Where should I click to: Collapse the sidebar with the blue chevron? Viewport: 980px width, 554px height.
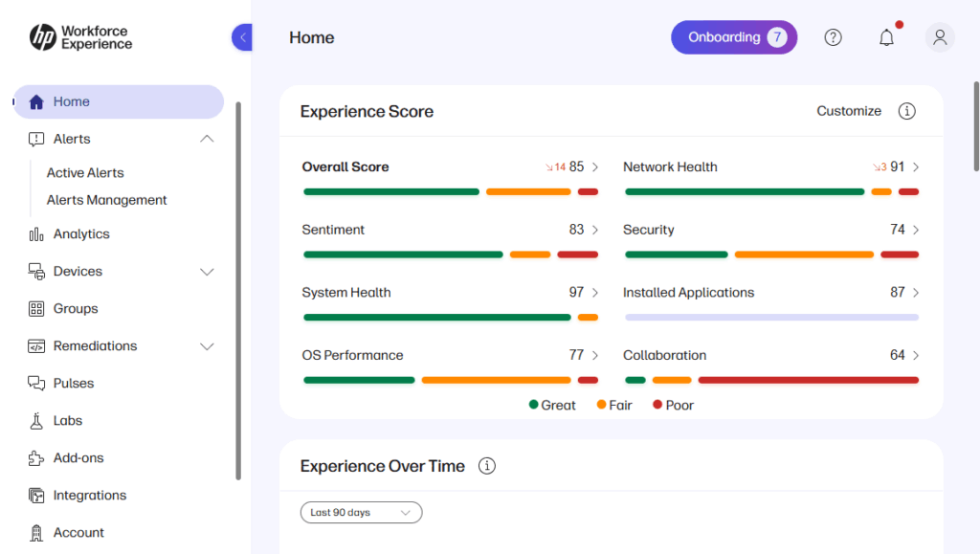pyautogui.click(x=241, y=36)
